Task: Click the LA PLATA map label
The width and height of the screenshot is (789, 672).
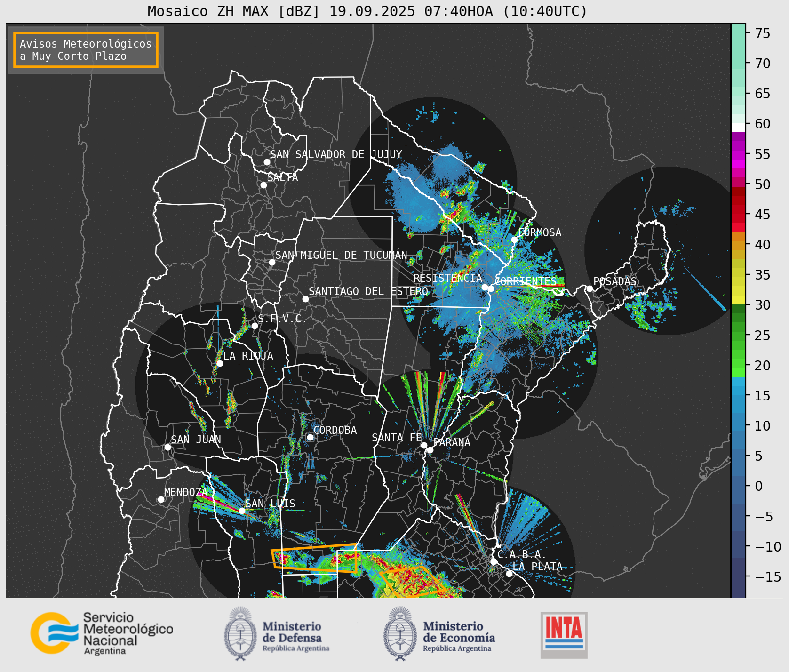Action: 538,567
